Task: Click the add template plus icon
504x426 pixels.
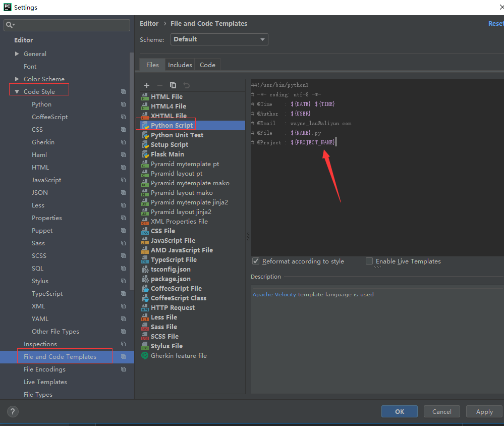Action: [147, 85]
